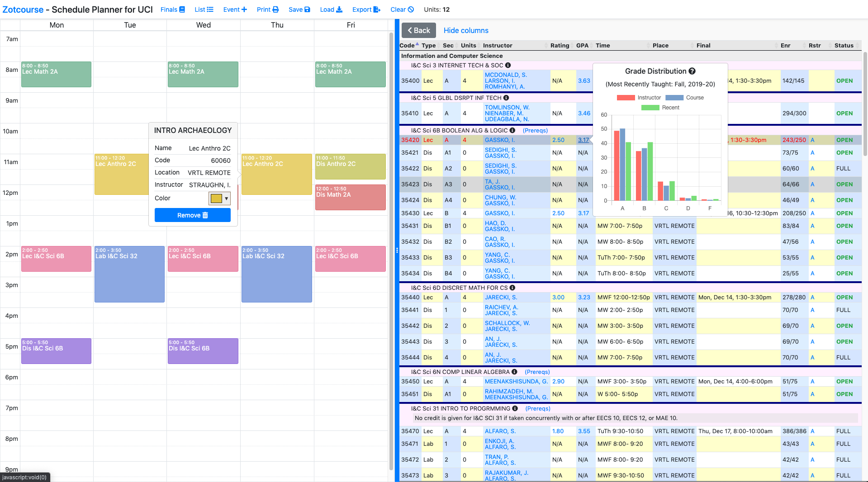
Task: Open list view using the List icon
Action: [211, 9]
